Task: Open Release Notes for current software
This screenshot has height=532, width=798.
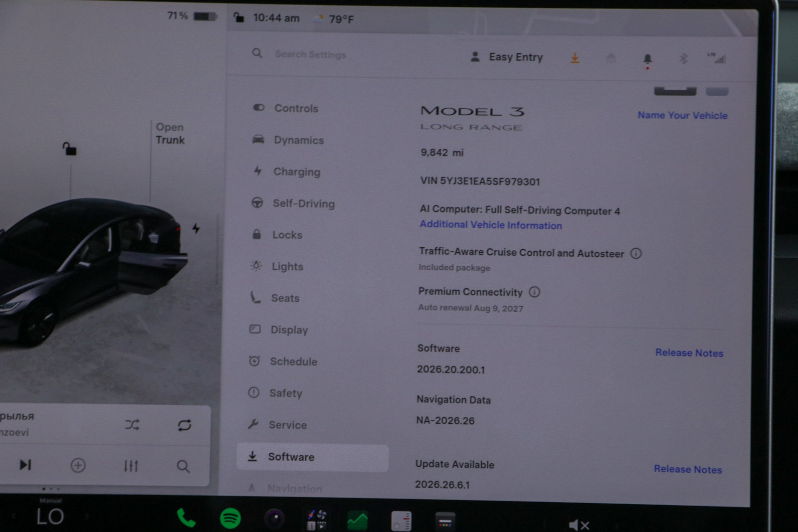Action: 689,353
